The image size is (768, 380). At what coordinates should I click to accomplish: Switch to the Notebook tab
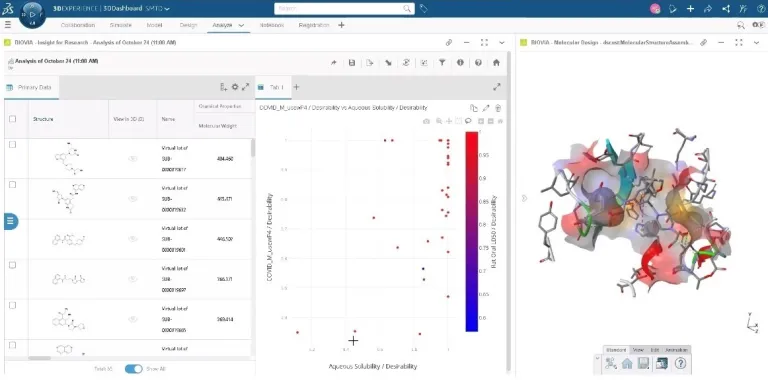tap(272, 25)
